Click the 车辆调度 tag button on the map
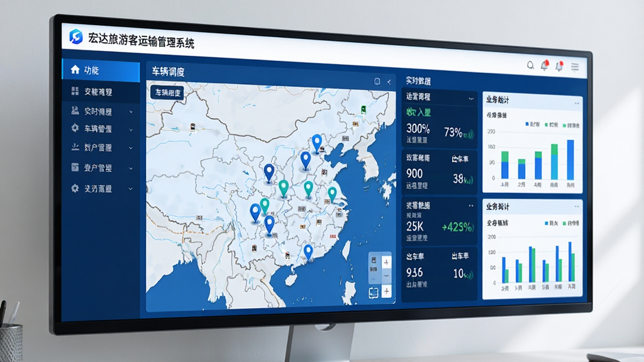This screenshot has height=362, width=644. 167,93
